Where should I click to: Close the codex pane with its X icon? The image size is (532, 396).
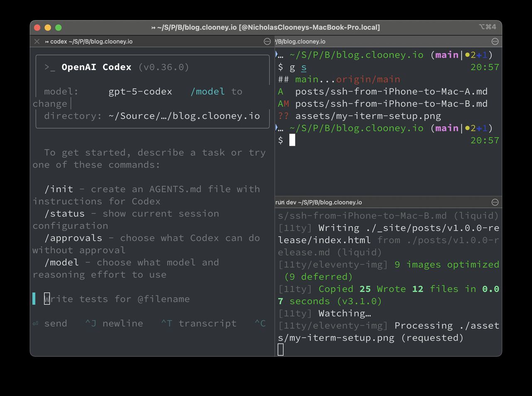[37, 42]
